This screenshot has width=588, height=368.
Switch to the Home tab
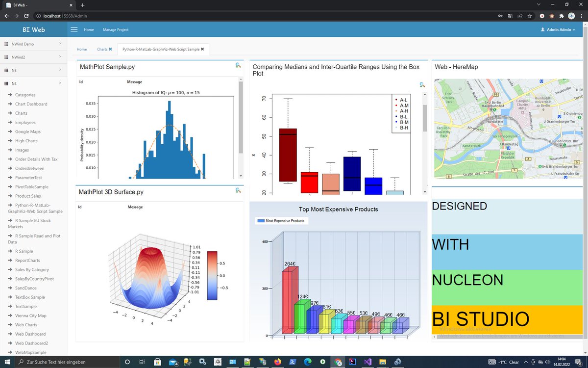pos(82,49)
